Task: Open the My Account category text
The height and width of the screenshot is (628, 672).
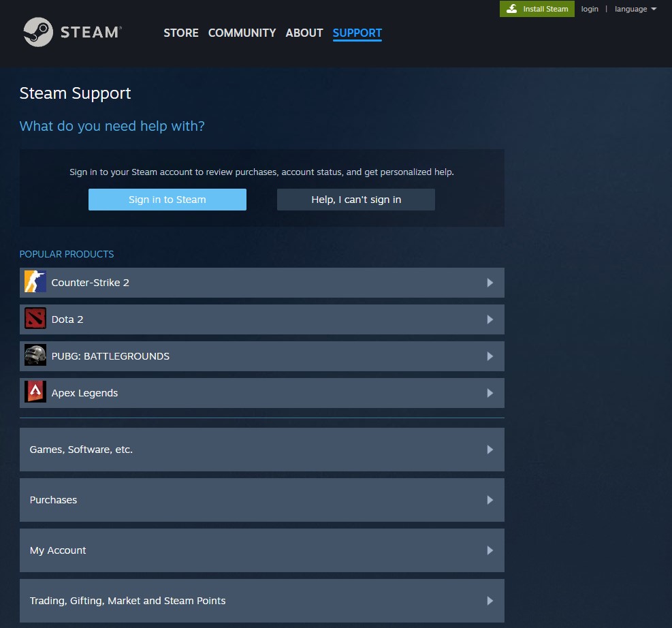Action: [58, 550]
